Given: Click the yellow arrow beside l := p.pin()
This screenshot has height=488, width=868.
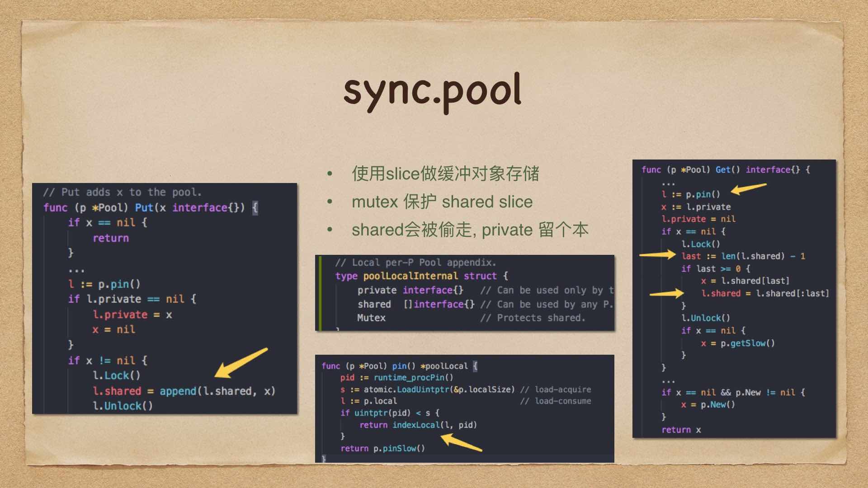Looking at the screenshot, I should pyautogui.click(x=749, y=188).
